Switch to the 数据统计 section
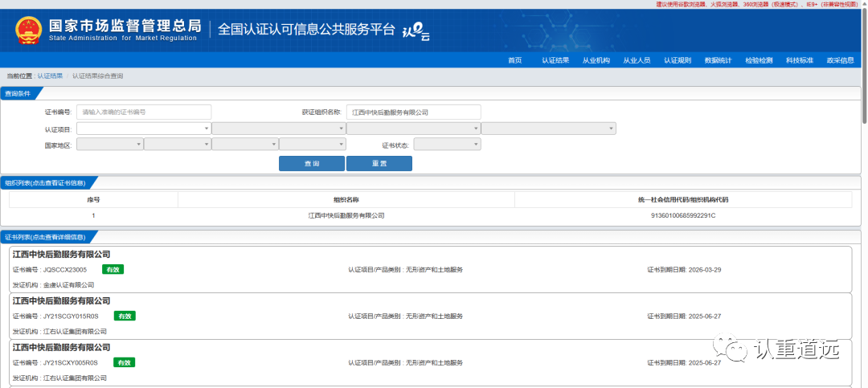This screenshot has width=868, height=388. click(718, 61)
